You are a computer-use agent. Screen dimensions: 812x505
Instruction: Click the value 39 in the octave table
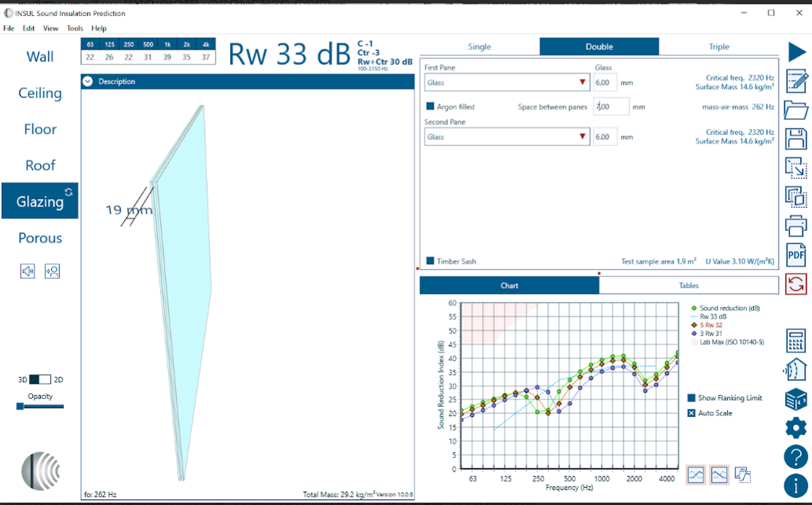[x=168, y=57]
